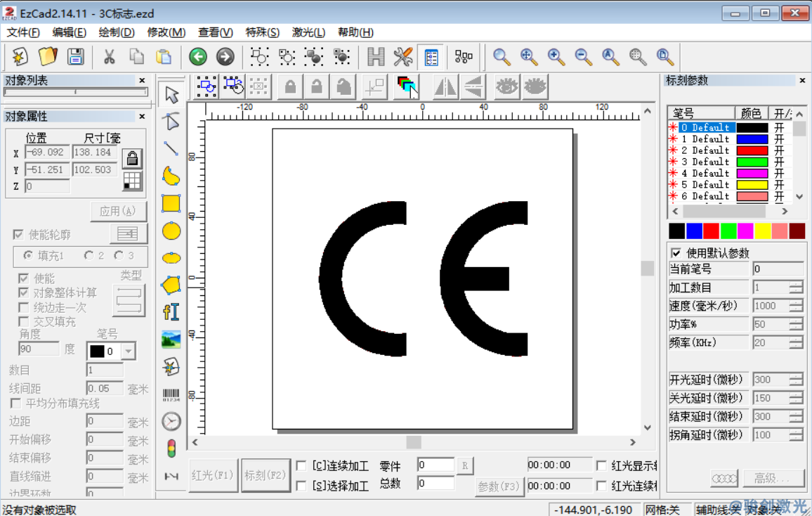The image size is (812, 516).
Task: Open a file with the folder icon
Action: point(48,56)
